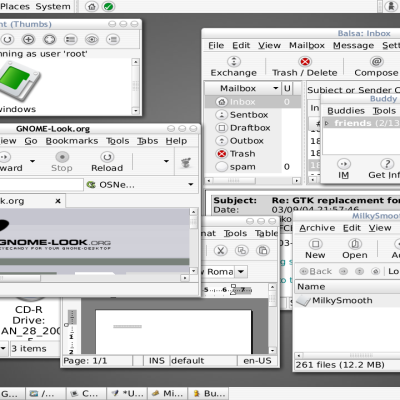
Task: Open the browser Go menu
Action: (x=31, y=141)
